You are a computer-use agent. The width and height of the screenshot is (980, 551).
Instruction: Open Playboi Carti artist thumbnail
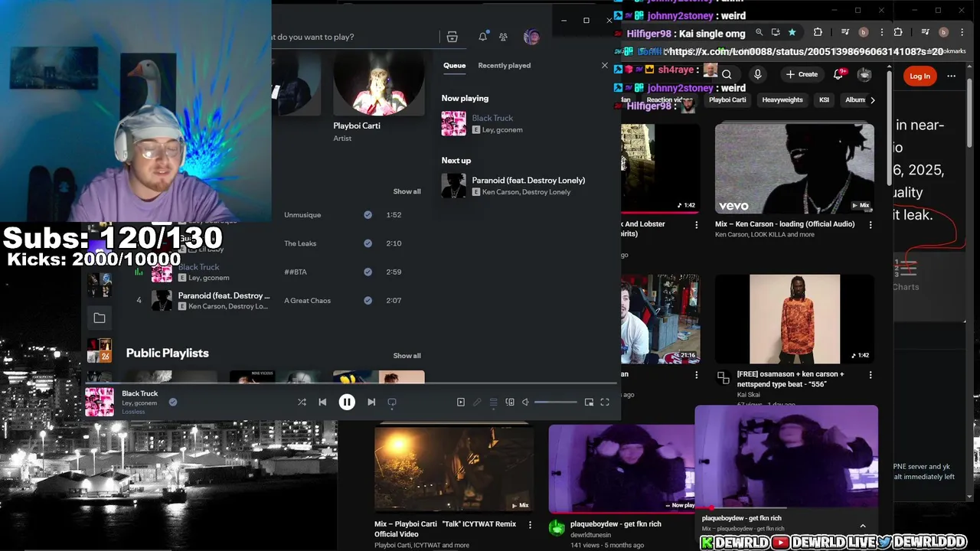click(x=378, y=83)
